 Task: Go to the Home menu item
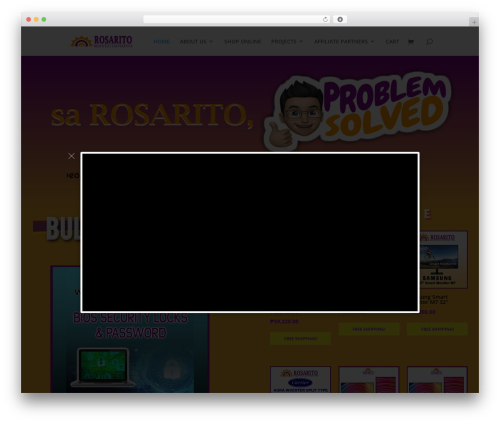click(x=161, y=41)
